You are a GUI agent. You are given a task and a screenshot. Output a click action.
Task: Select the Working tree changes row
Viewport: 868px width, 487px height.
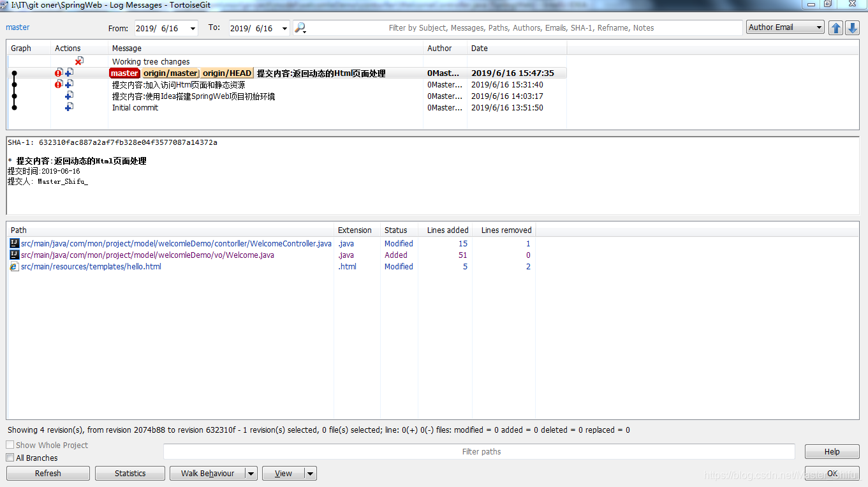[287, 61]
